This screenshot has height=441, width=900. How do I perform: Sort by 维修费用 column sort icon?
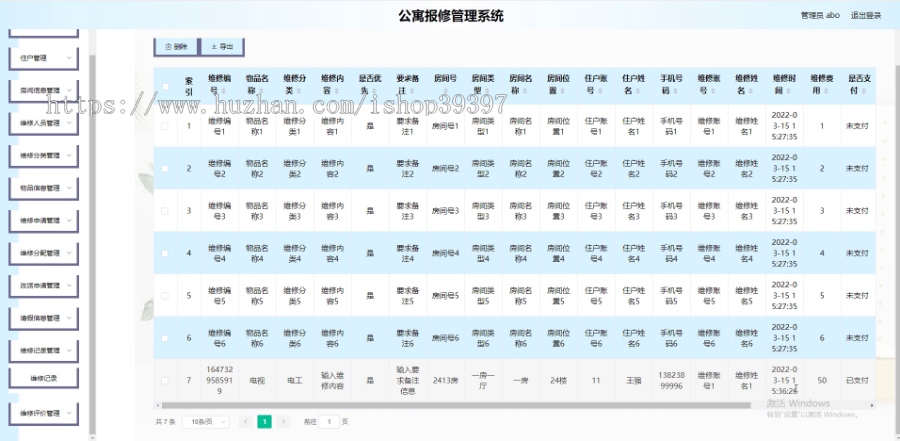825,91
